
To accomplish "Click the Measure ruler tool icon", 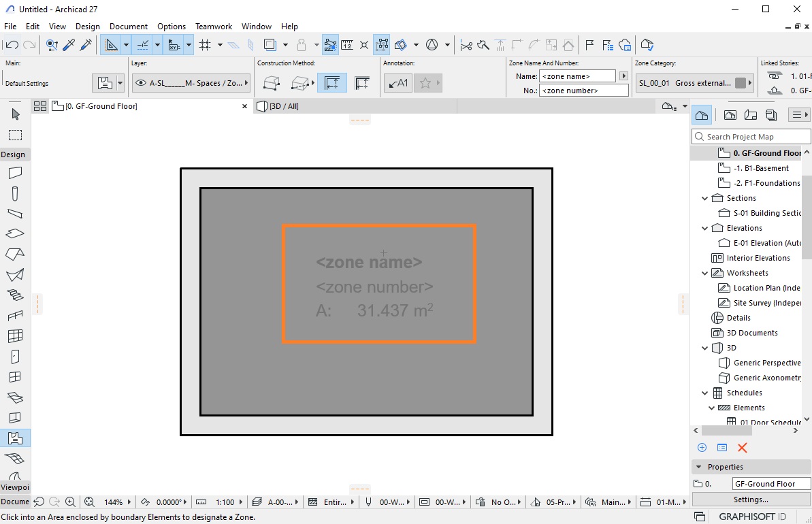I will (347, 45).
